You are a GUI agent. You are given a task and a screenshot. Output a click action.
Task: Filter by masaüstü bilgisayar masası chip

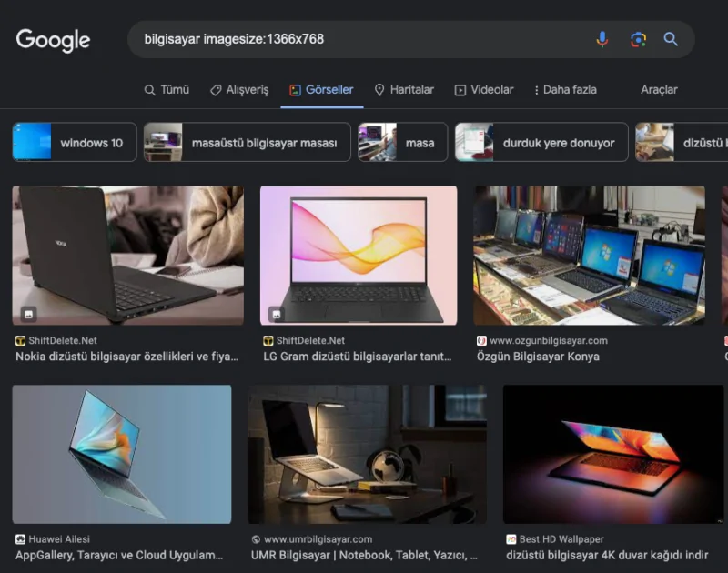(247, 143)
